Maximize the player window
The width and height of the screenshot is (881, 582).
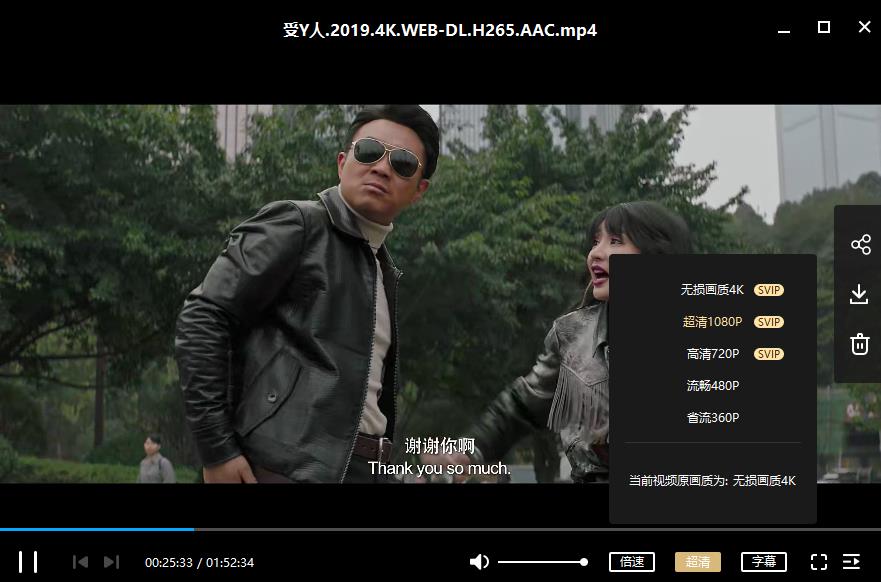824,27
